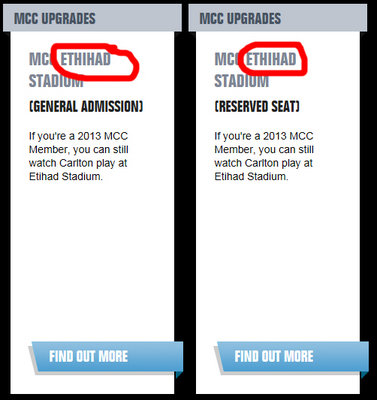Open the (General Admission) subtitle
Viewport: 377px width, 400px height.
[86, 107]
